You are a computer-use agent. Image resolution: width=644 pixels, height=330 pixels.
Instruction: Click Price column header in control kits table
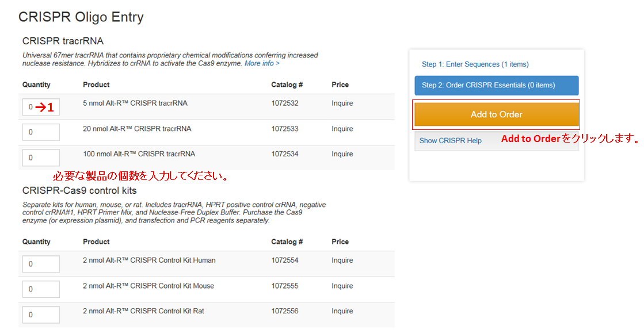coord(340,242)
